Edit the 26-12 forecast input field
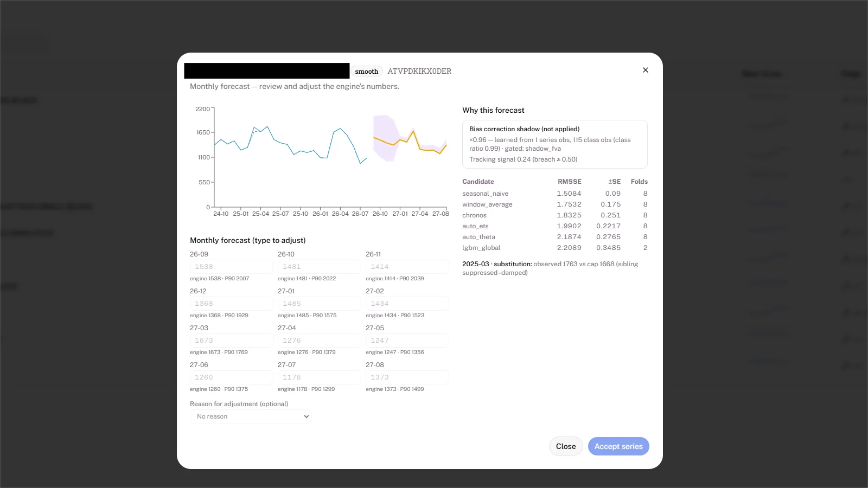The height and width of the screenshot is (488, 868). (232, 304)
